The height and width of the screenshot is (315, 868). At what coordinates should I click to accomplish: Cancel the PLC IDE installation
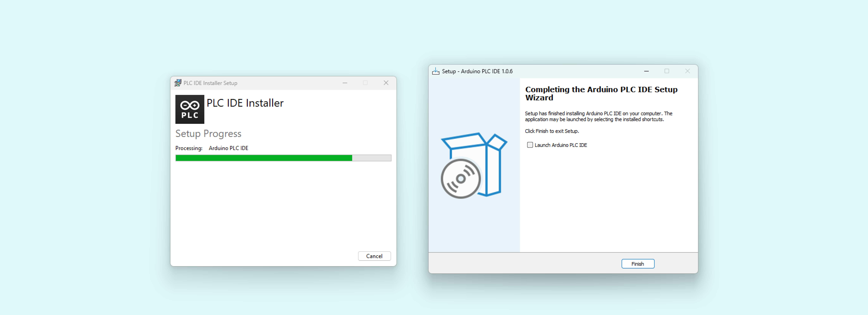click(374, 256)
